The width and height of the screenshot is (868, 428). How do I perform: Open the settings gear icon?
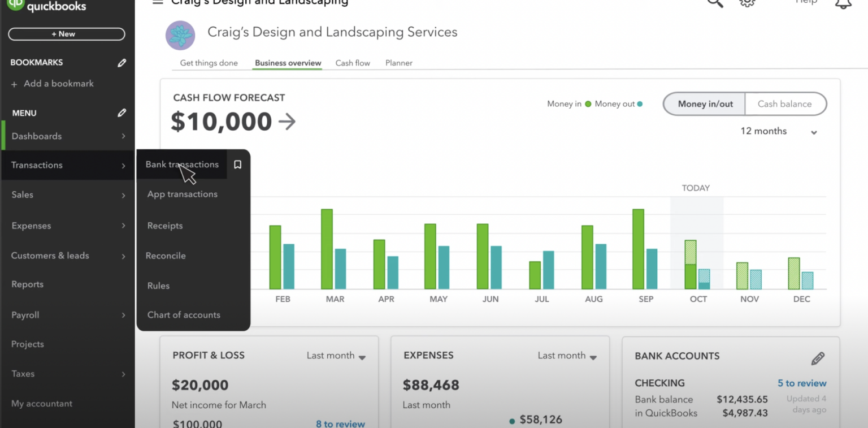click(x=747, y=3)
